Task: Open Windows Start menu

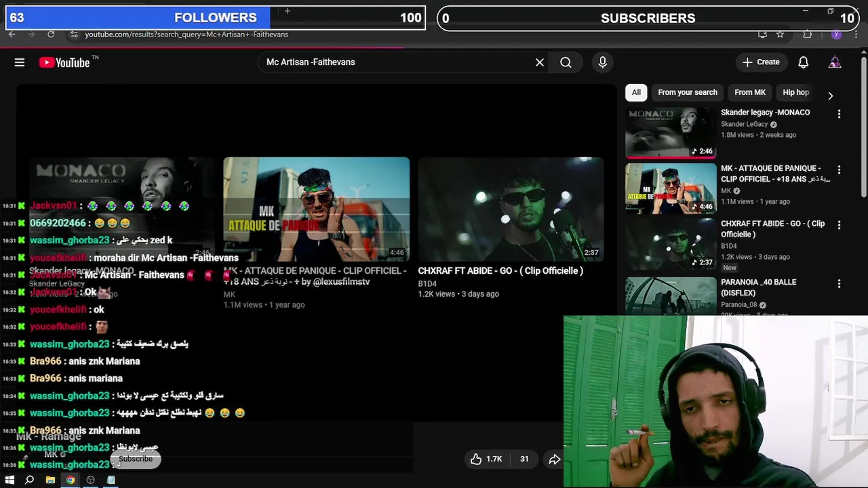Action: (x=9, y=480)
